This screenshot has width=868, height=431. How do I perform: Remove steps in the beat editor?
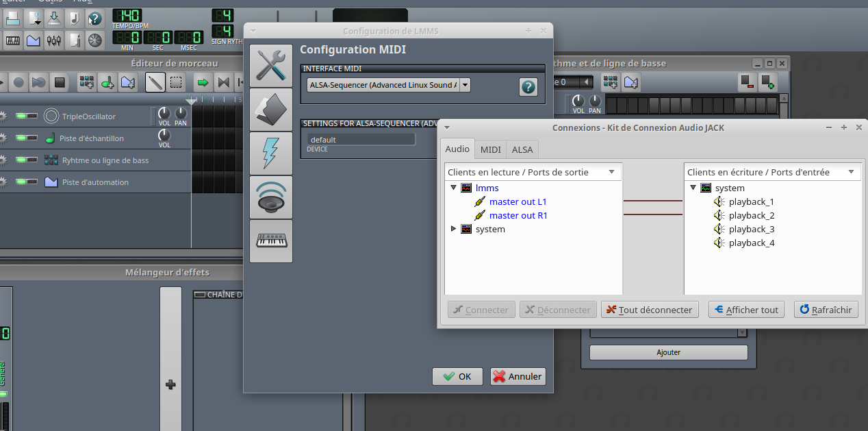[747, 82]
